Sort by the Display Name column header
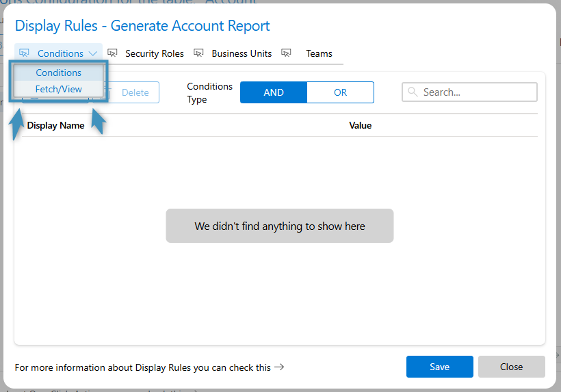561x392 pixels. tap(56, 125)
